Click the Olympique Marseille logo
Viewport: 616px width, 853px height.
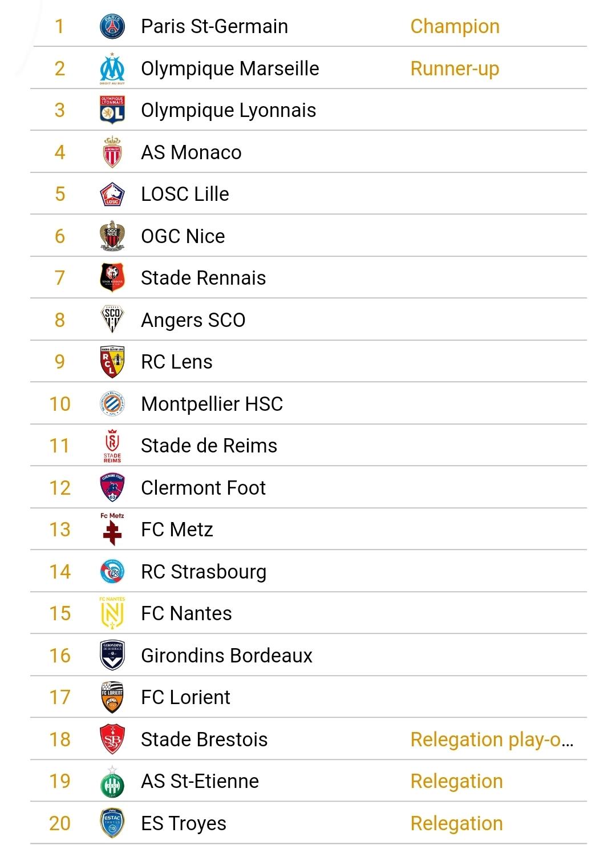tap(112, 68)
